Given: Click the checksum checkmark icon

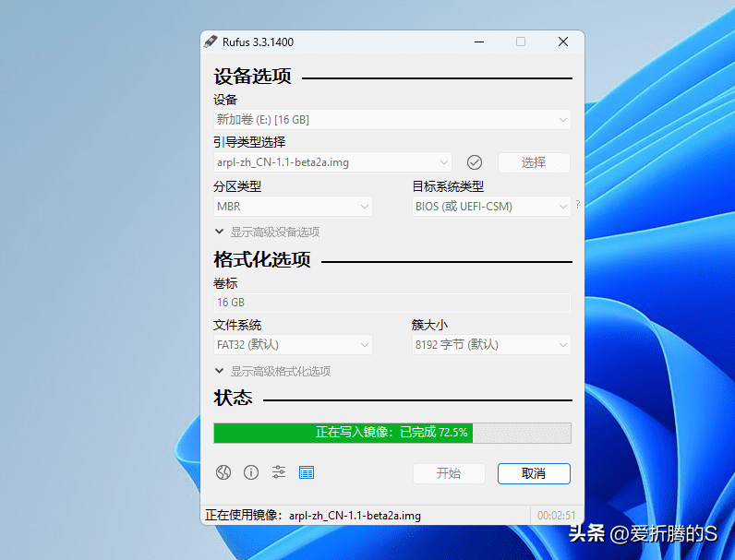Looking at the screenshot, I should 475,162.
